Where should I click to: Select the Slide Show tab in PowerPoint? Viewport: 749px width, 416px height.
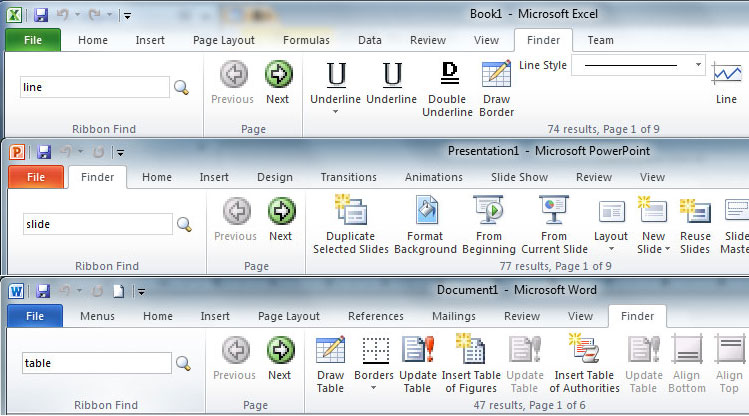pyautogui.click(x=519, y=177)
